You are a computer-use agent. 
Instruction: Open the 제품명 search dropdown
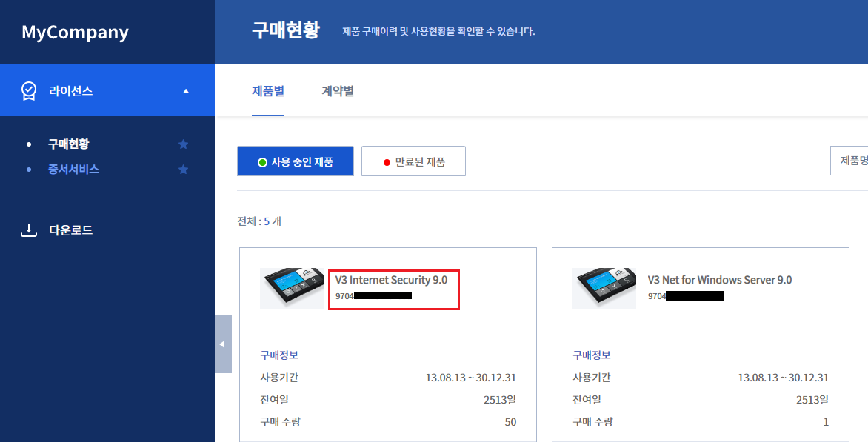[849, 161]
